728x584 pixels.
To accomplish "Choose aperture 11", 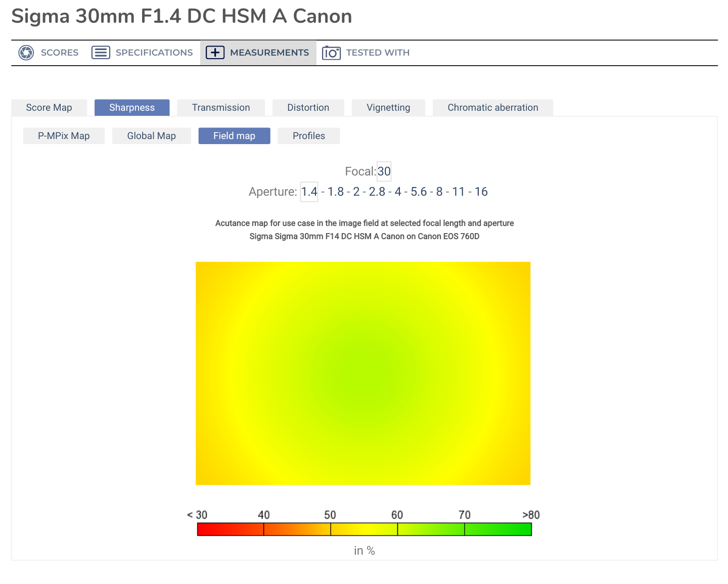I will click(x=459, y=192).
